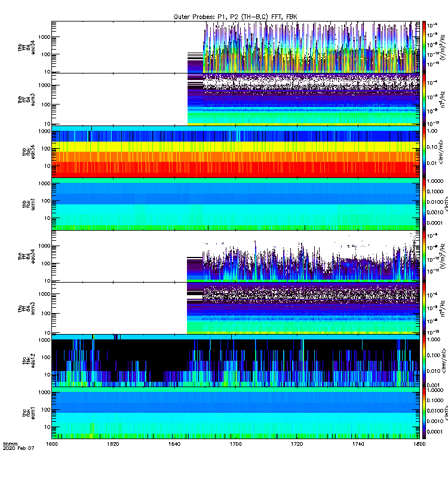Viewport: 448px width, 478px height.
Task: Click the 1620 time axis label
Action: (x=113, y=444)
